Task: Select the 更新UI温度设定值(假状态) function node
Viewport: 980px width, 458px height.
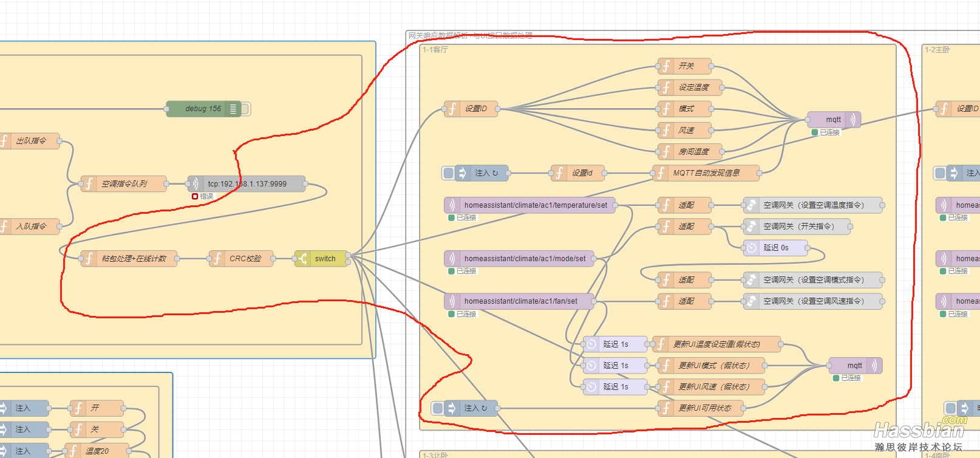Action: 716,344
